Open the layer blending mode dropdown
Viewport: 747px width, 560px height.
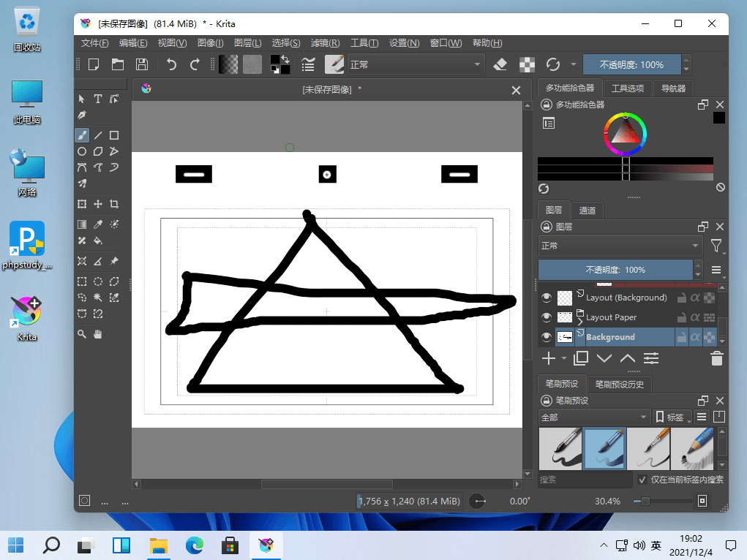click(620, 246)
